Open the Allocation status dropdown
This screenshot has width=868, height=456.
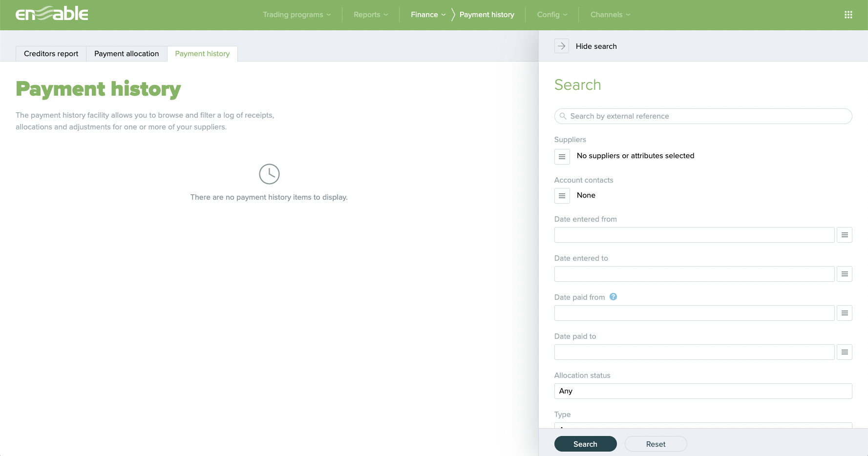pos(703,391)
